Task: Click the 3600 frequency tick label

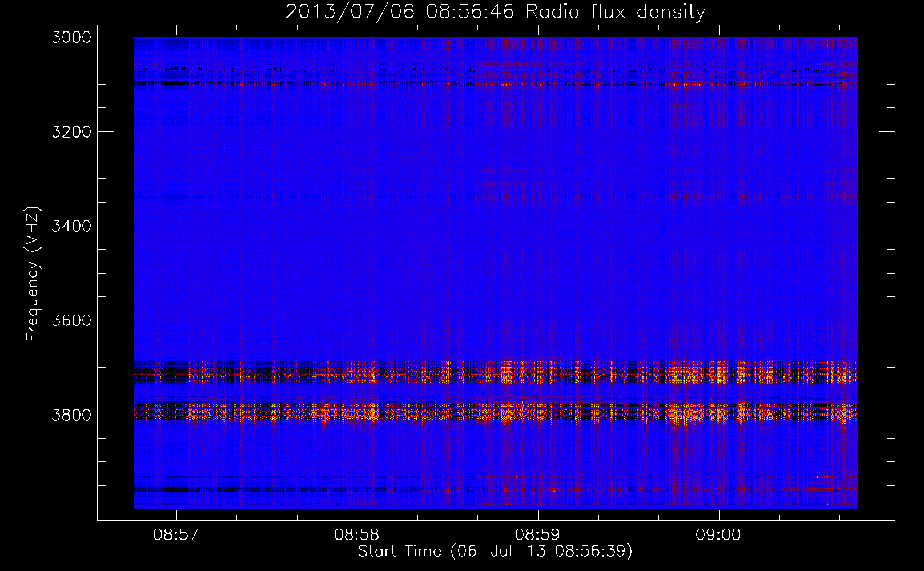Action: coord(71,320)
